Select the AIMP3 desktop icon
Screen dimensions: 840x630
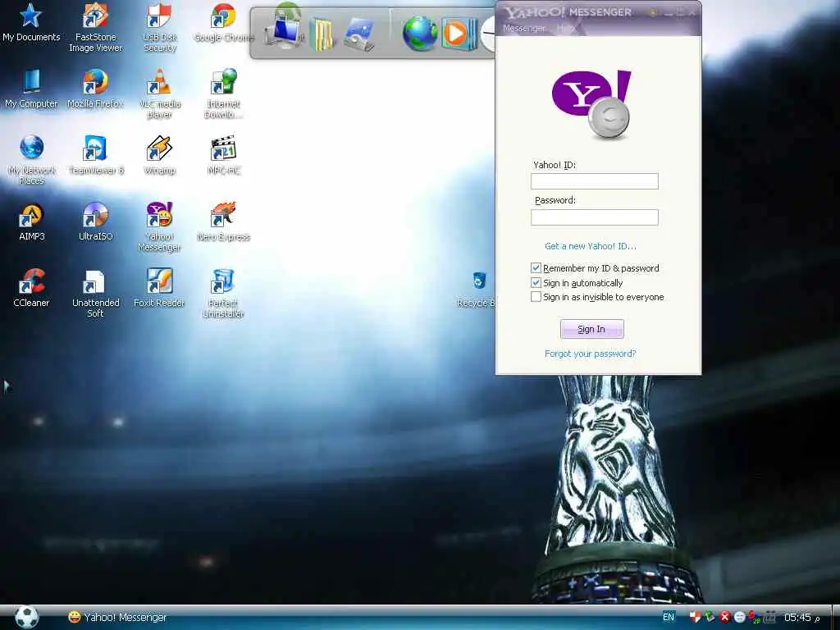click(x=31, y=221)
